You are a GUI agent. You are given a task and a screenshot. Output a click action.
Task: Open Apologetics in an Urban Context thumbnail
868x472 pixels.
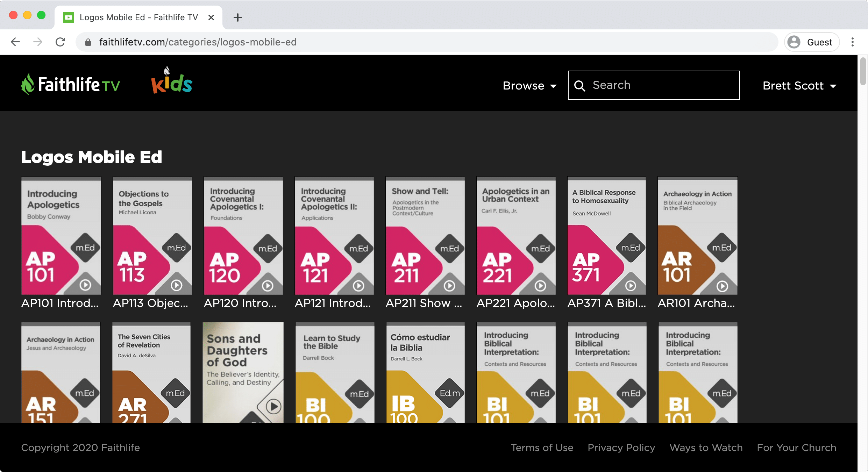pos(516,236)
